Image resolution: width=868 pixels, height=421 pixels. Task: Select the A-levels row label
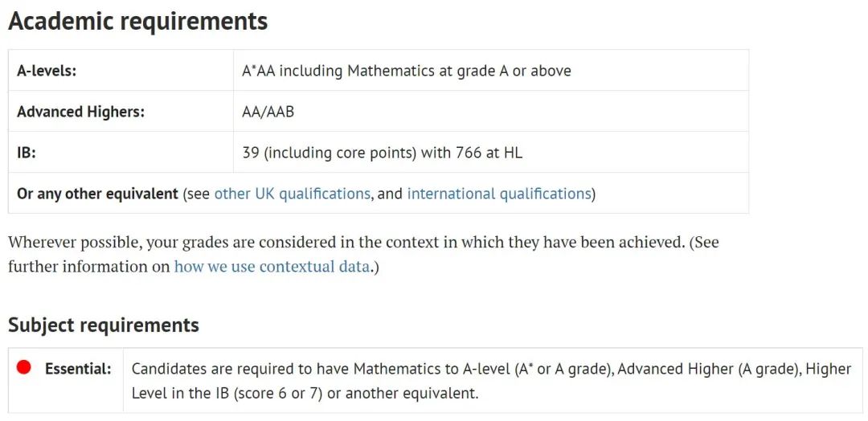coord(47,71)
